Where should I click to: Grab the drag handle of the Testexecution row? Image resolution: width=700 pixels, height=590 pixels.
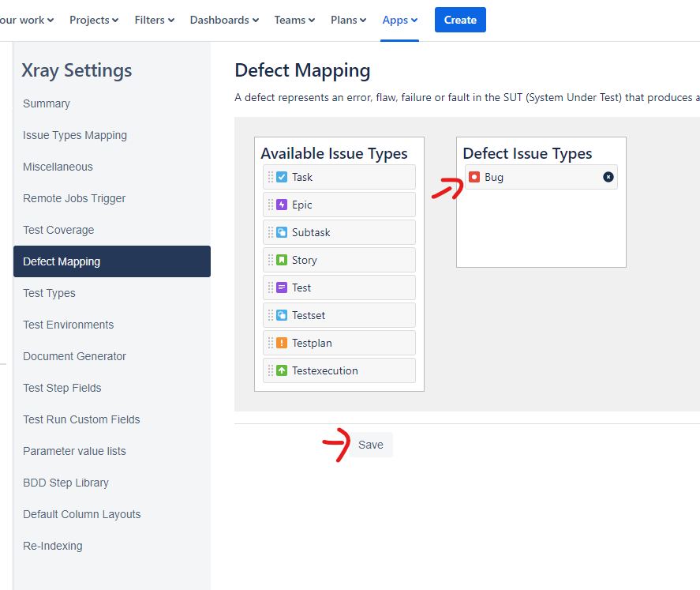(x=271, y=370)
